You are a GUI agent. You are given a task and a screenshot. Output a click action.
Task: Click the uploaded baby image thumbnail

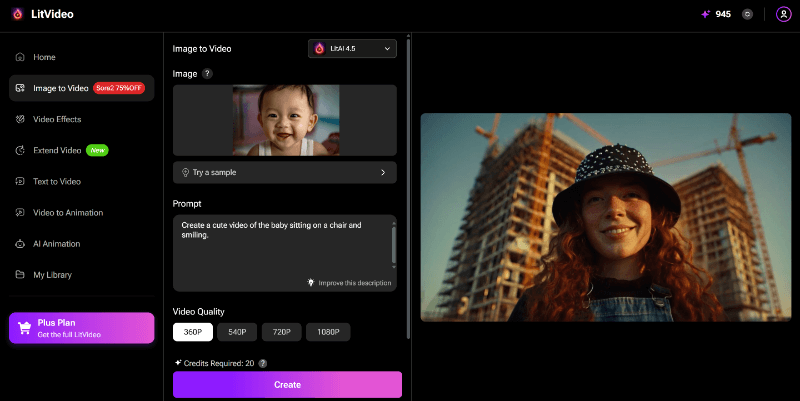click(x=285, y=120)
